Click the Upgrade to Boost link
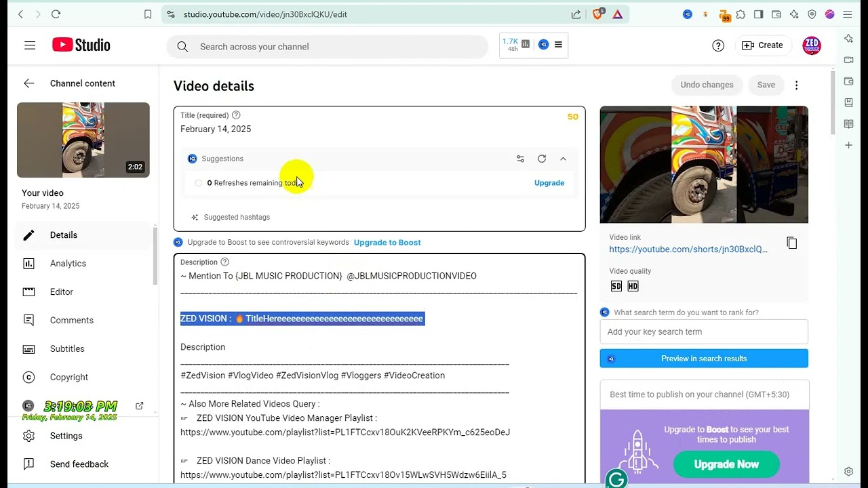 (x=387, y=243)
